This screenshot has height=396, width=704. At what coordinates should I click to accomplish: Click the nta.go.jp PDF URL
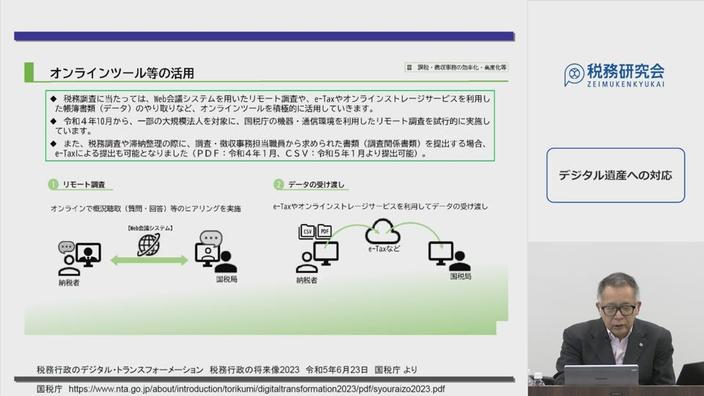click(256, 389)
